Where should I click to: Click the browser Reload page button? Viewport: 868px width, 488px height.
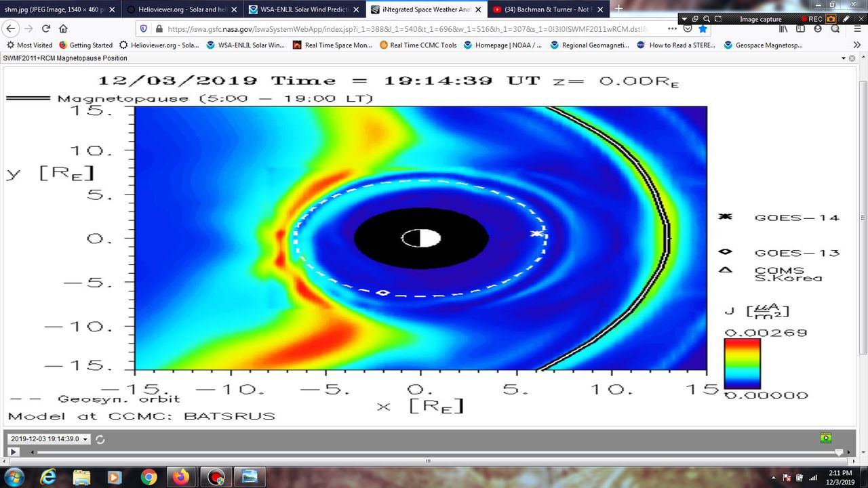[x=46, y=28]
